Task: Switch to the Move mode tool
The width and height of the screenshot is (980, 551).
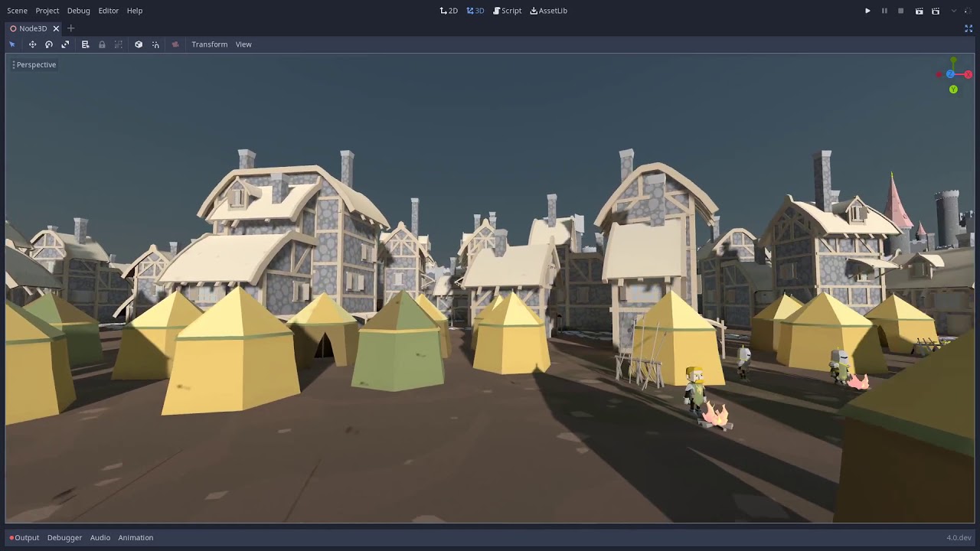Action: (32, 44)
